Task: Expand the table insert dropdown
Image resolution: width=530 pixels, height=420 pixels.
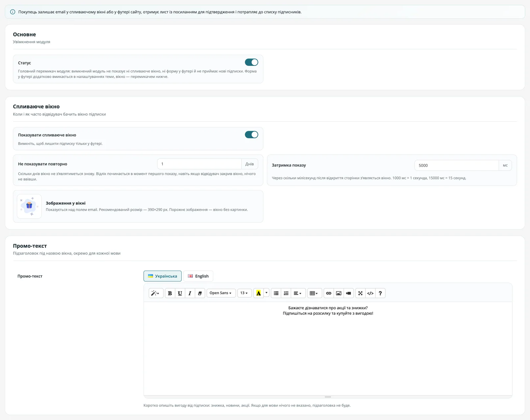Action: click(x=314, y=293)
